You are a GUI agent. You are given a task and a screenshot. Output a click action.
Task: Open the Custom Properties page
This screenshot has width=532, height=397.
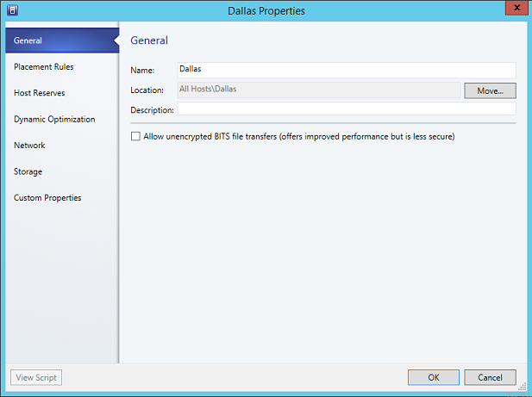pos(47,198)
